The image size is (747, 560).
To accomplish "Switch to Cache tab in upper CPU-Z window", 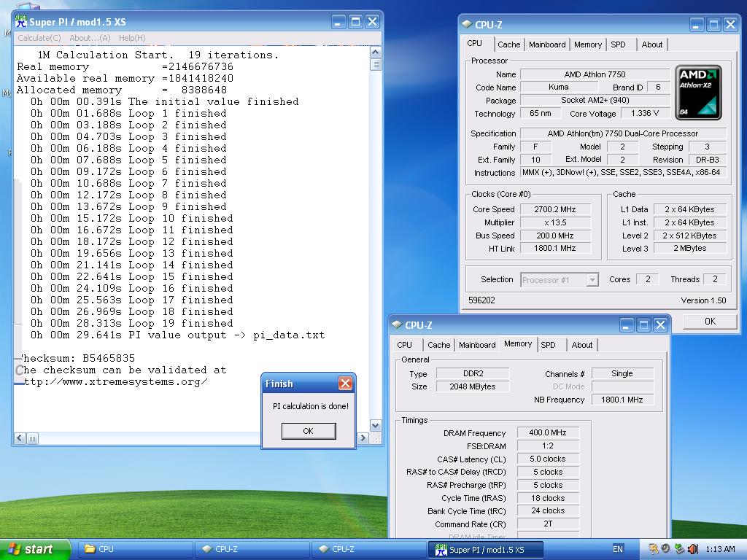I will pyautogui.click(x=508, y=44).
